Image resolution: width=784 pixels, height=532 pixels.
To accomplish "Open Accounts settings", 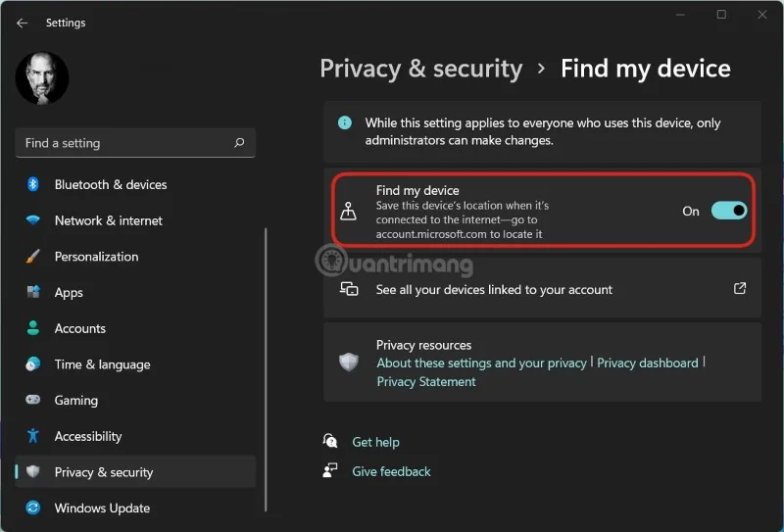I will pos(80,328).
